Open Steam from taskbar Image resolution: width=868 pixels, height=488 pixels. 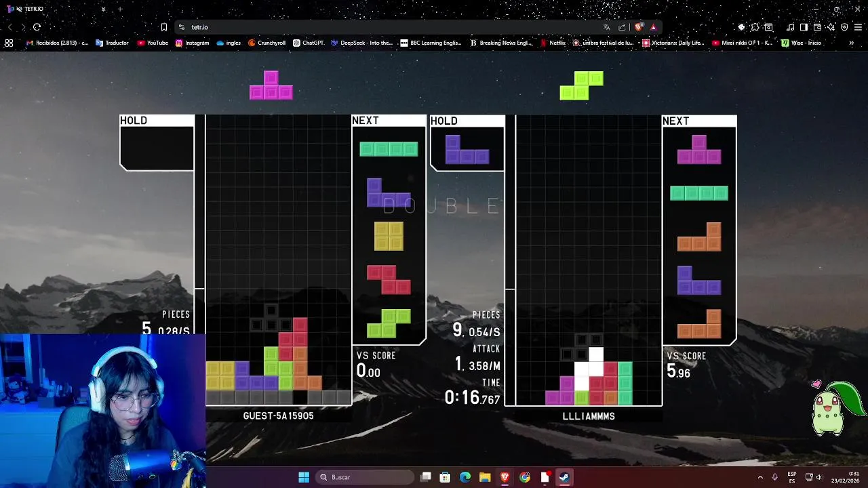coord(564,477)
